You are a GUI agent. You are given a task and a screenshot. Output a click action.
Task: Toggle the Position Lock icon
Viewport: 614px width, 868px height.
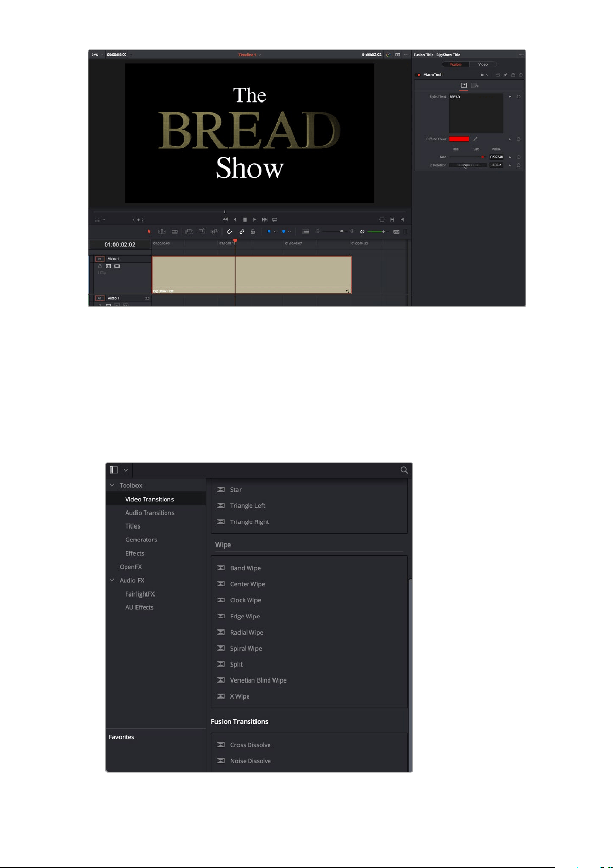[253, 232]
